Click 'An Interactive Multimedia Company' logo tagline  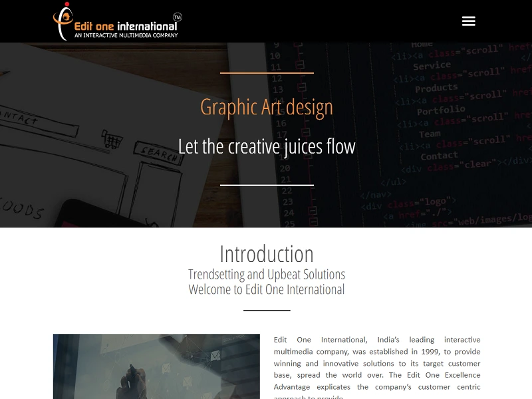(126, 35)
